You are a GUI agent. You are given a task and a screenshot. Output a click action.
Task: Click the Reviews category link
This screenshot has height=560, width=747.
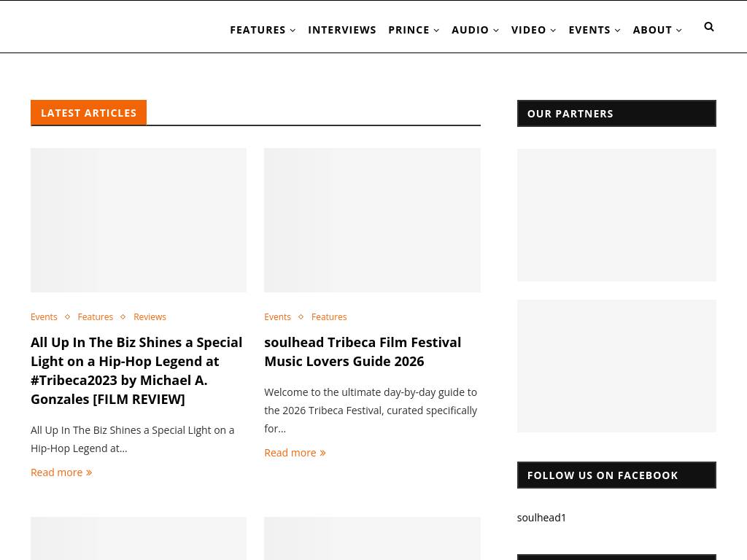click(x=150, y=316)
